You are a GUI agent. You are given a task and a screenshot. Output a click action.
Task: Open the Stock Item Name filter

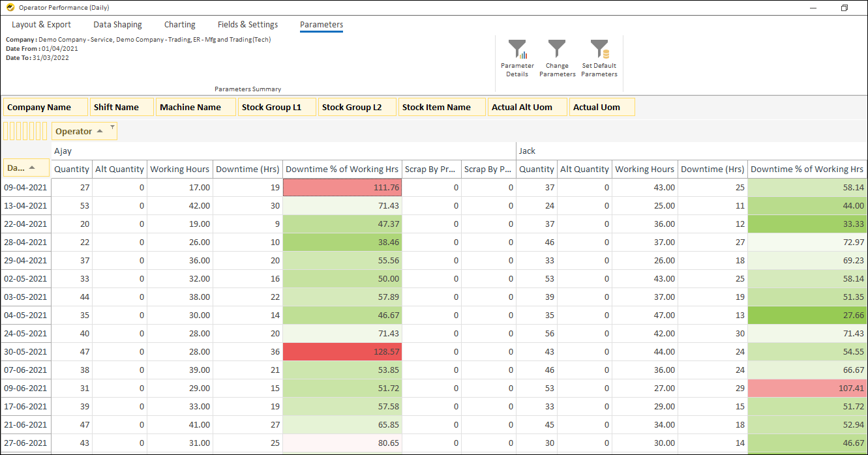(441, 106)
